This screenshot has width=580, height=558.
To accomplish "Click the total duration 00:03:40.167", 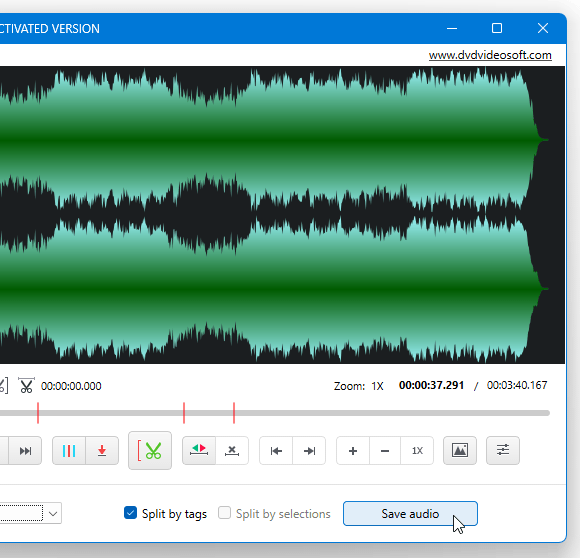I will click(517, 385).
